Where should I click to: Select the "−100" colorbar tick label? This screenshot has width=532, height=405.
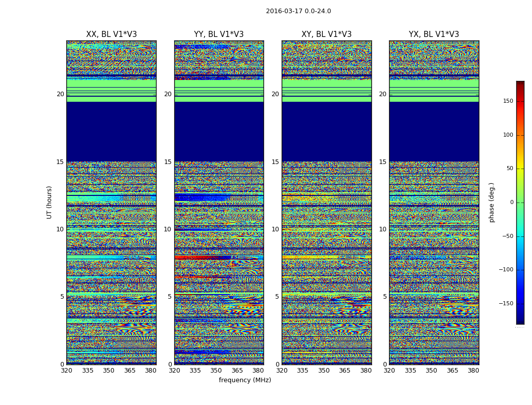click(x=506, y=270)
